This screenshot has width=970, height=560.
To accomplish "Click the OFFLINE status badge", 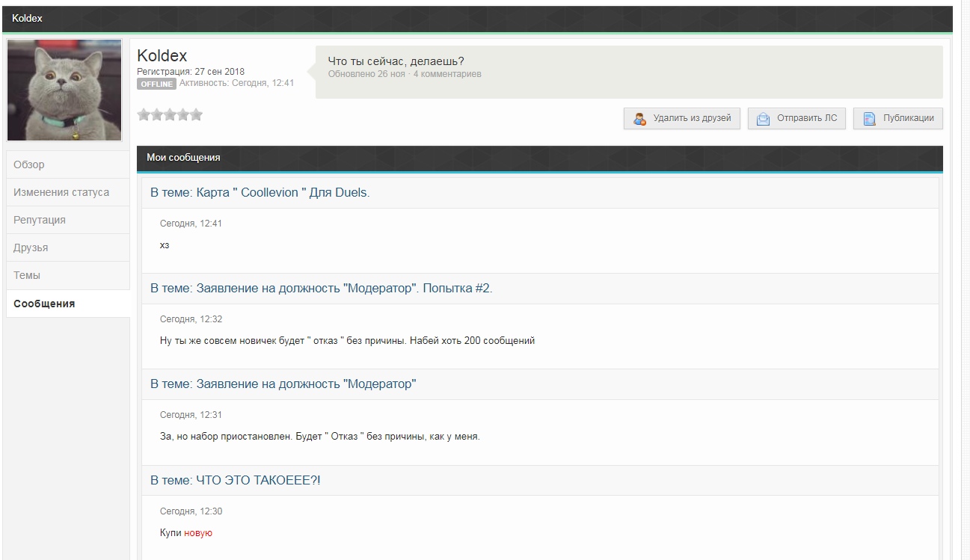I will click(x=156, y=84).
